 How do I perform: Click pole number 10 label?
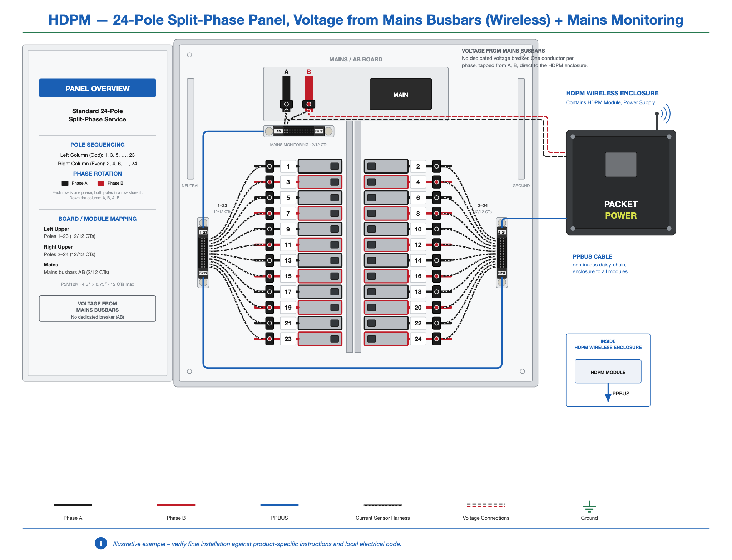418,229
